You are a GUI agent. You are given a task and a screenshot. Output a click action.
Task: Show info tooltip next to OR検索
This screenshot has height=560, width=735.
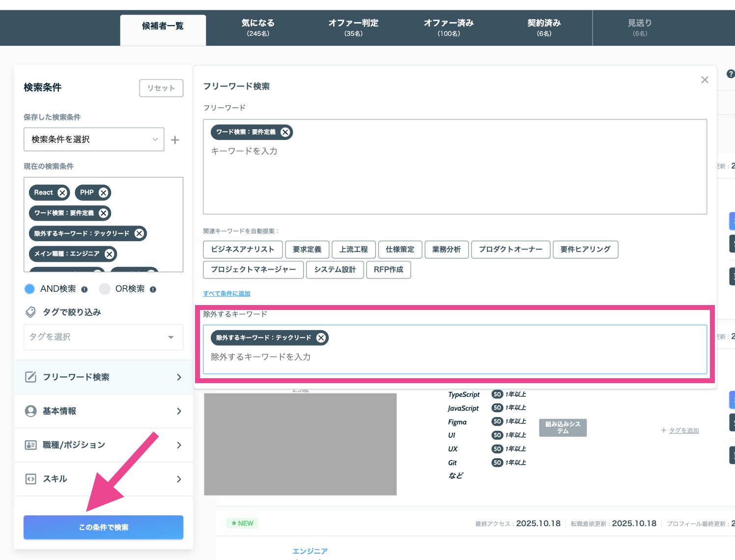[153, 289]
